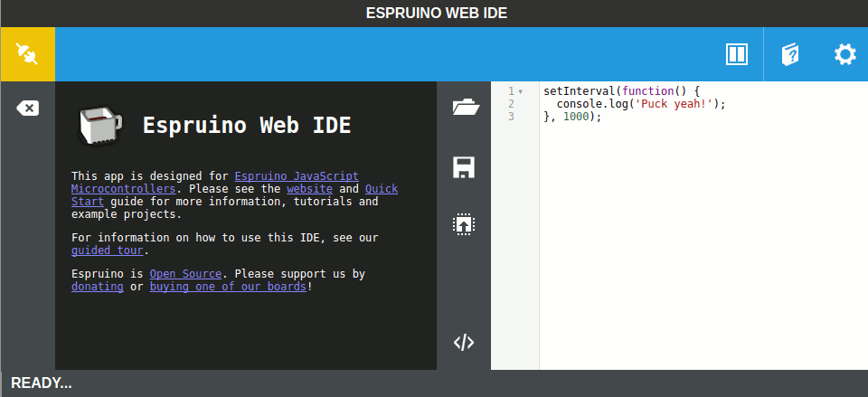Click the yellow connect plug icon

(27, 54)
